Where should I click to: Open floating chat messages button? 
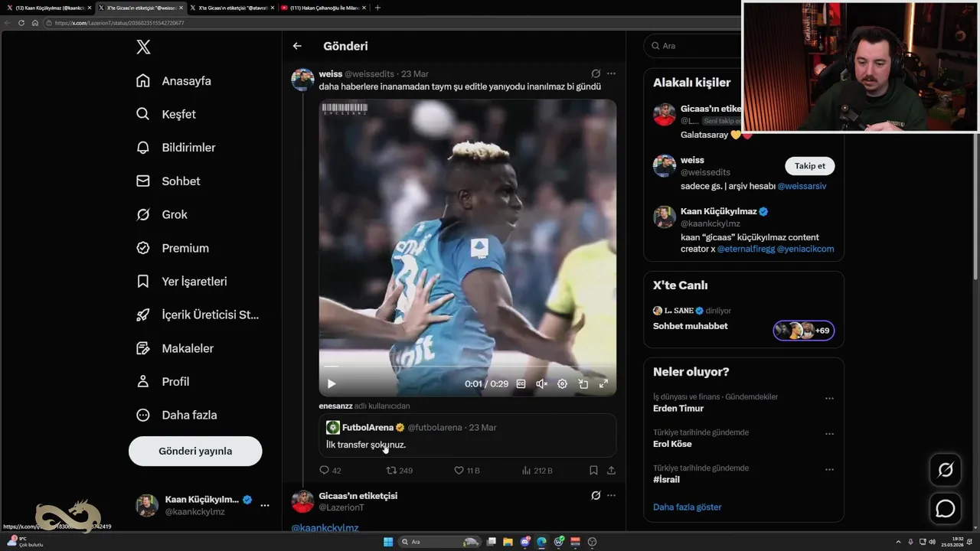tap(946, 508)
